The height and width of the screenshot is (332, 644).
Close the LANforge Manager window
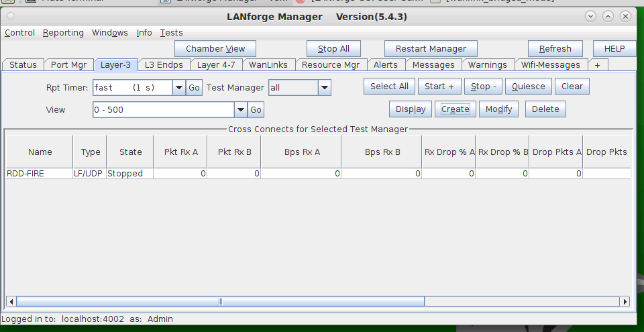(625, 17)
